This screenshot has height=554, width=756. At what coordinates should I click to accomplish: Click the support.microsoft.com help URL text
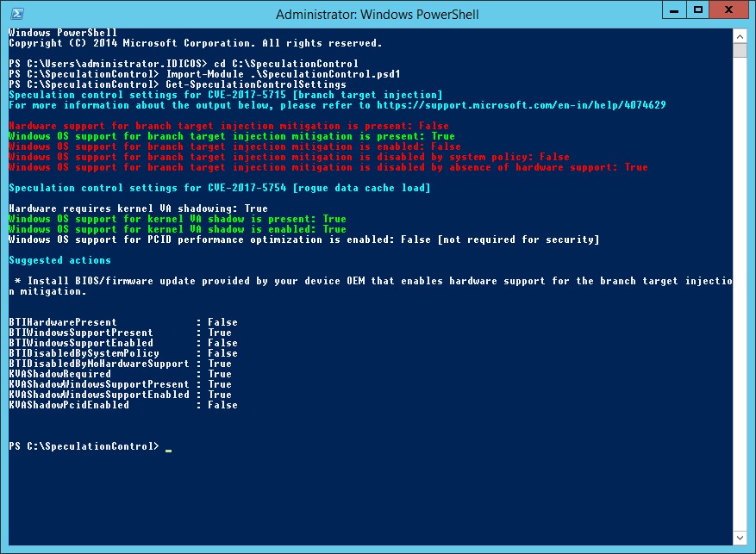coord(522,105)
